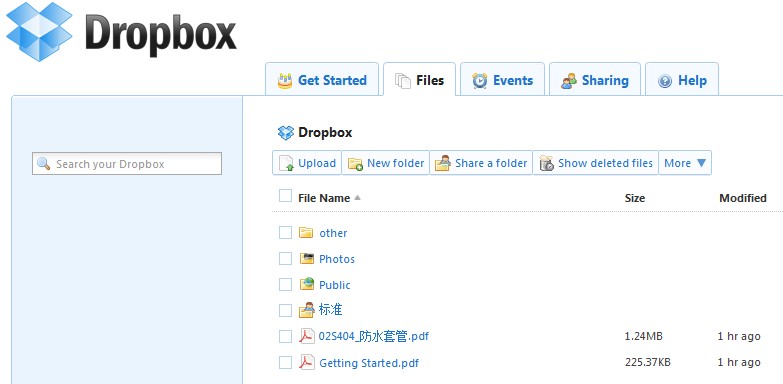Sort by the Size column header
Viewport: 783px width, 384px height.
pos(635,198)
